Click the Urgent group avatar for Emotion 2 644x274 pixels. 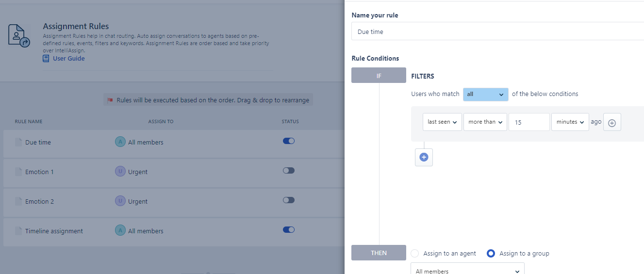[120, 201]
